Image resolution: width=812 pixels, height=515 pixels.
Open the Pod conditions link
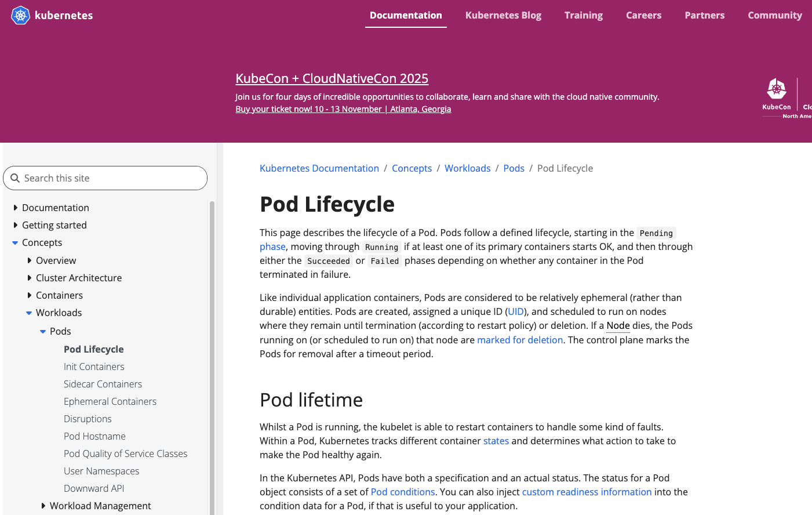pos(403,492)
